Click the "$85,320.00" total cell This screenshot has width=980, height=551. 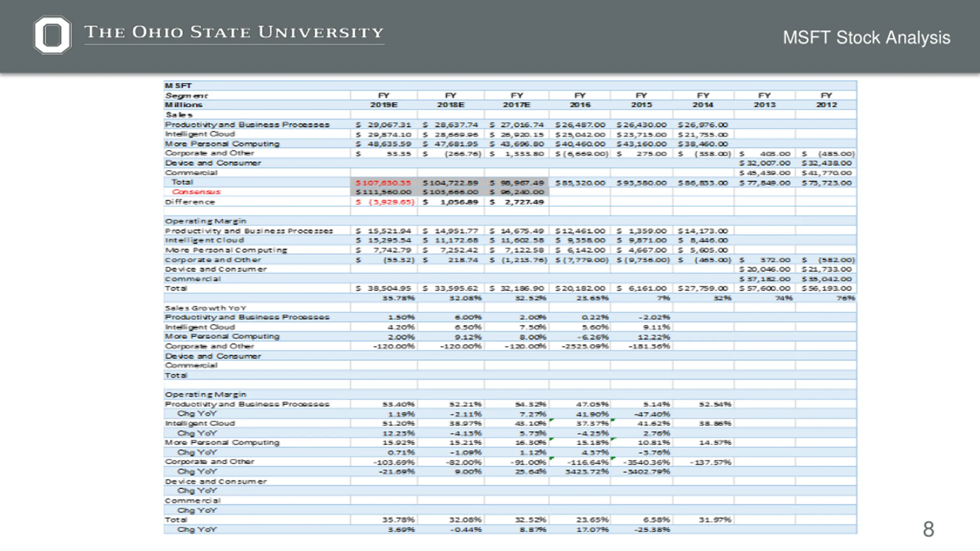[x=580, y=183]
